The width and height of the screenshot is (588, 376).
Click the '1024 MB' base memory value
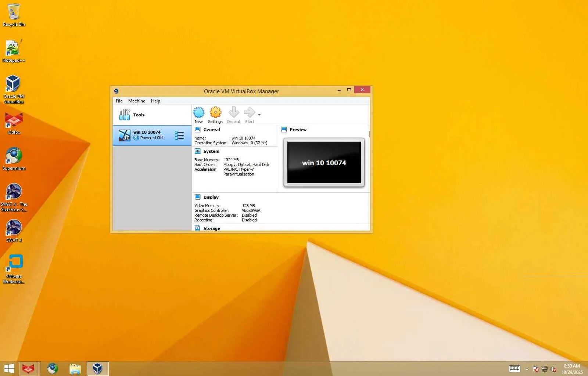pos(231,160)
